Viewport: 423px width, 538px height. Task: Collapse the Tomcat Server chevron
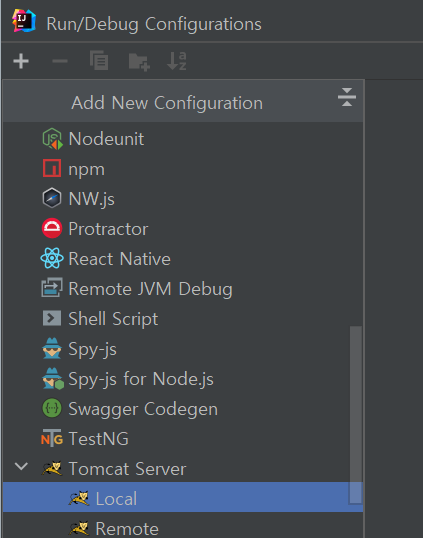click(x=21, y=467)
